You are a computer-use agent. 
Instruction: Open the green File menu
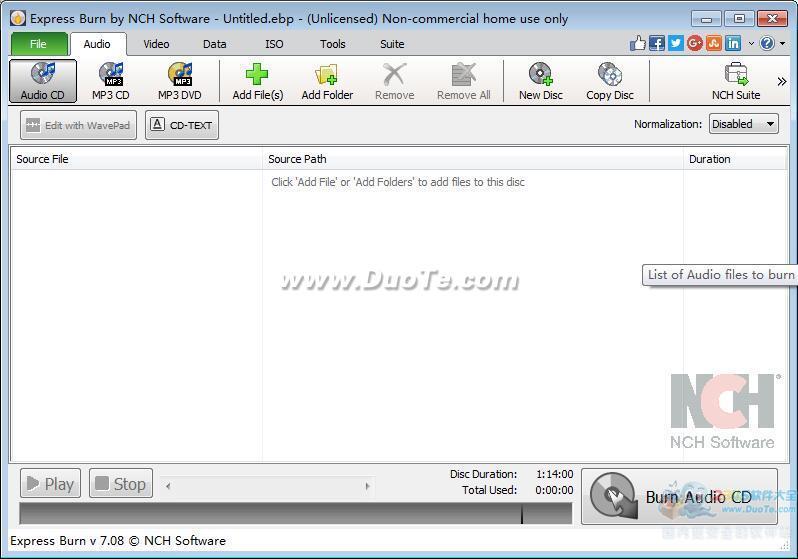pyautogui.click(x=38, y=44)
